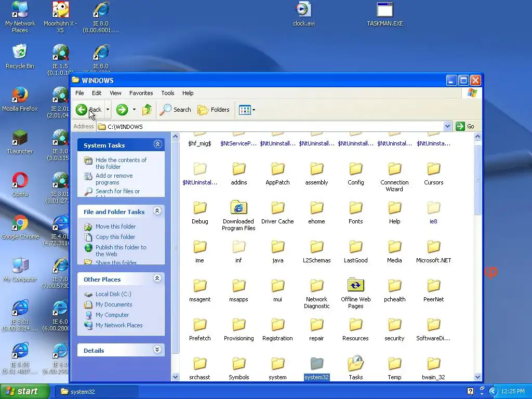The width and height of the screenshot is (532, 399).
Task: Click the green Forward arrow
Action: pos(122,110)
